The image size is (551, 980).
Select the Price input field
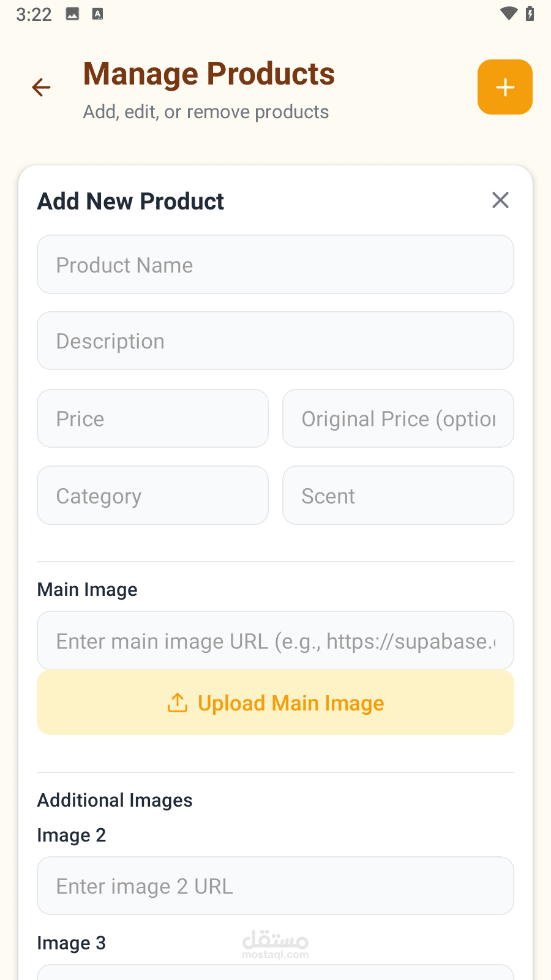pos(152,419)
